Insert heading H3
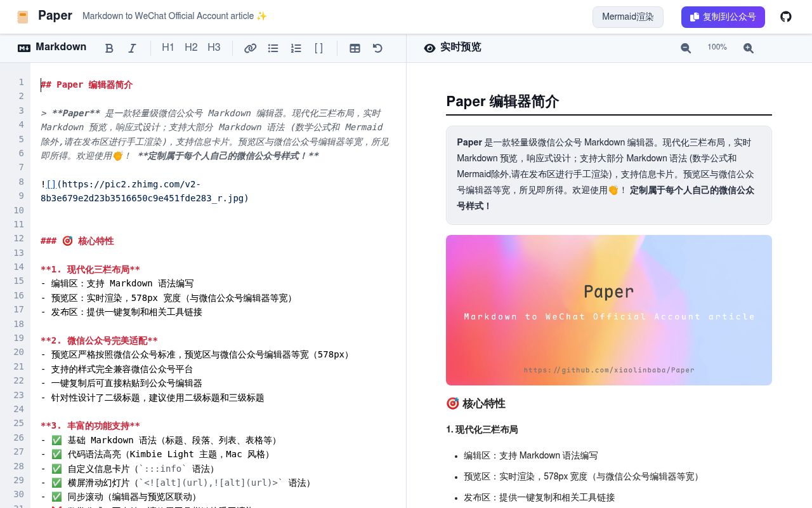This screenshot has width=812, height=508. pos(214,48)
